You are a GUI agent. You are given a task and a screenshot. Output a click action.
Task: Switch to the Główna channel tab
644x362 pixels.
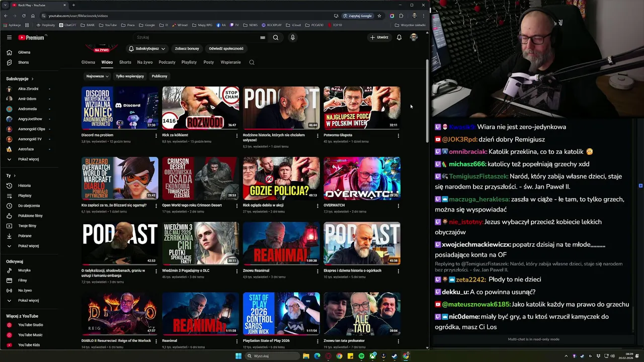click(x=88, y=62)
